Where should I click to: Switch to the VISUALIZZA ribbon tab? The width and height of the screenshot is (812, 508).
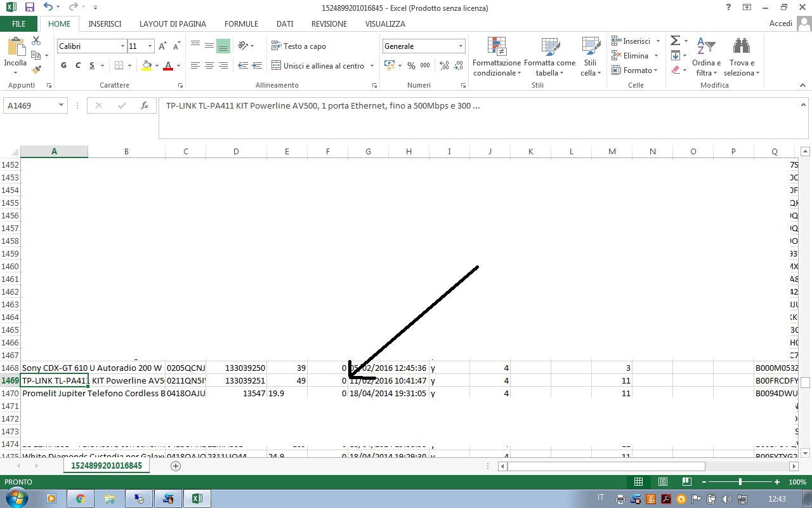click(385, 24)
